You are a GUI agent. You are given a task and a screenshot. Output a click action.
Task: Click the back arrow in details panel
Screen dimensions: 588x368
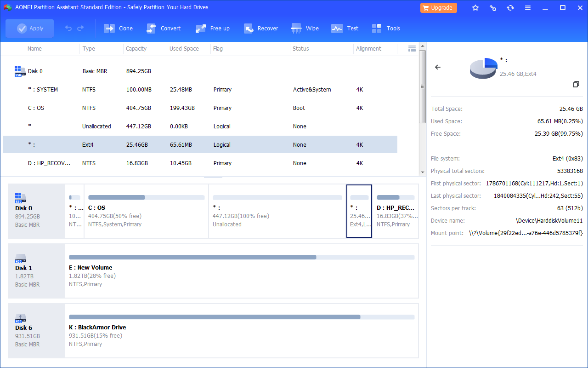pyautogui.click(x=438, y=67)
